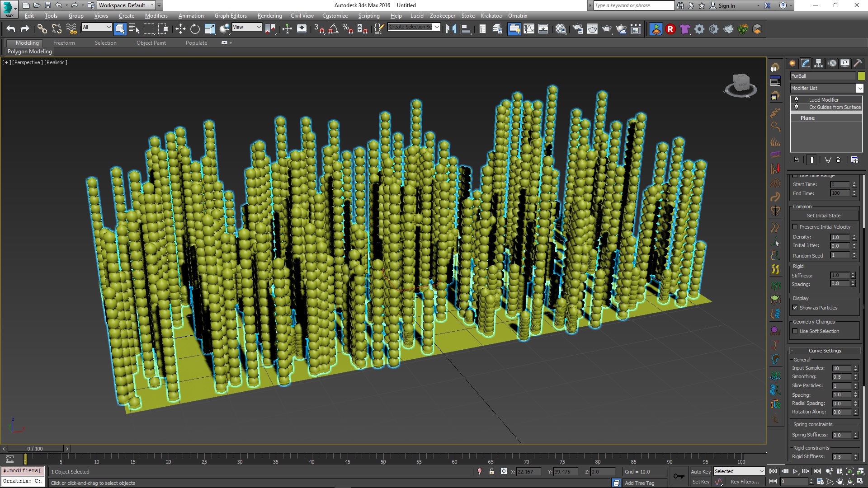Click the Set Initial State button

[x=823, y=216]
